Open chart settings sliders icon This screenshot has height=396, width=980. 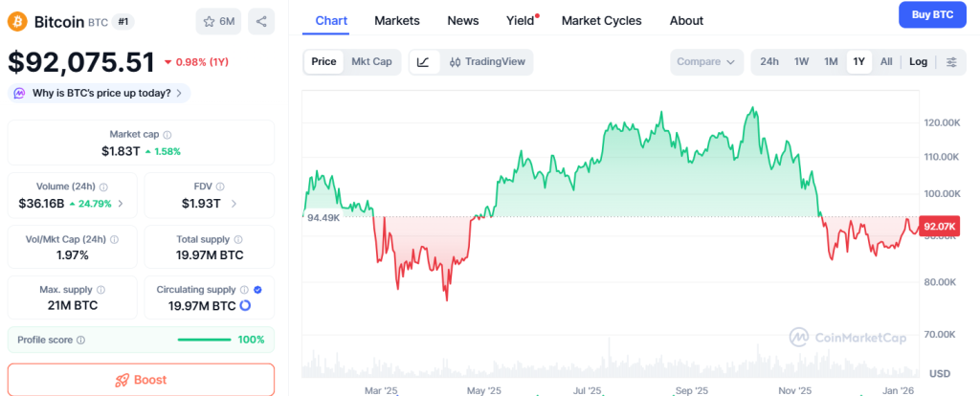(950, 62)
